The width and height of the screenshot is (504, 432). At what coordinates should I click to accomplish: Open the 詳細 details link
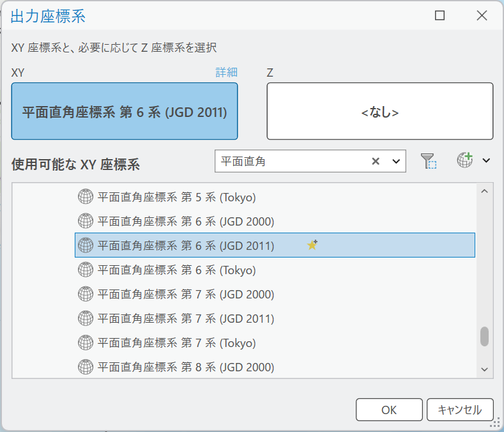click(x=226, y=72)
